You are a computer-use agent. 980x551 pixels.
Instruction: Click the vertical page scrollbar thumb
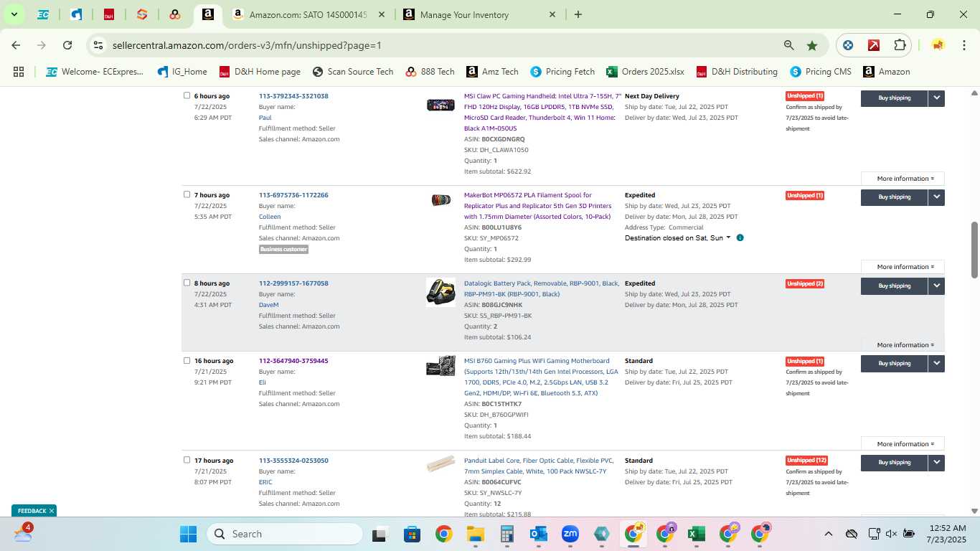click(974, 250)
